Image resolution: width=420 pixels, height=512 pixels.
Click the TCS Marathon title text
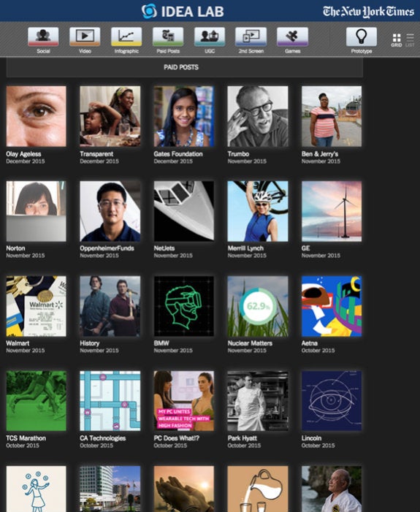click(x=26, y=438)
